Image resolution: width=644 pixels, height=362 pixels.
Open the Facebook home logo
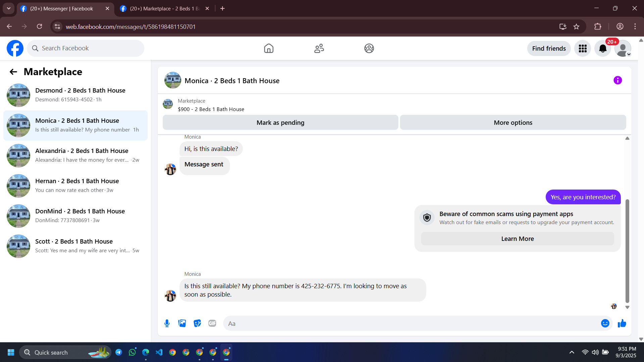click(15, 48)
